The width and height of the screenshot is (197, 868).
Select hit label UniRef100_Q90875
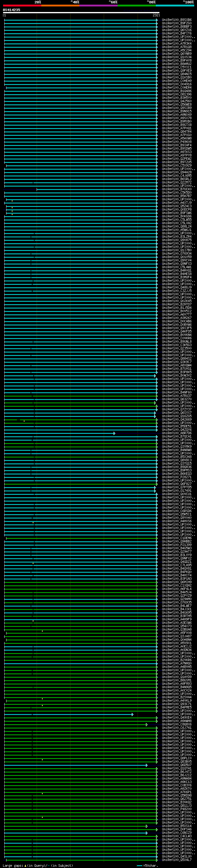[x=177, y=240]
